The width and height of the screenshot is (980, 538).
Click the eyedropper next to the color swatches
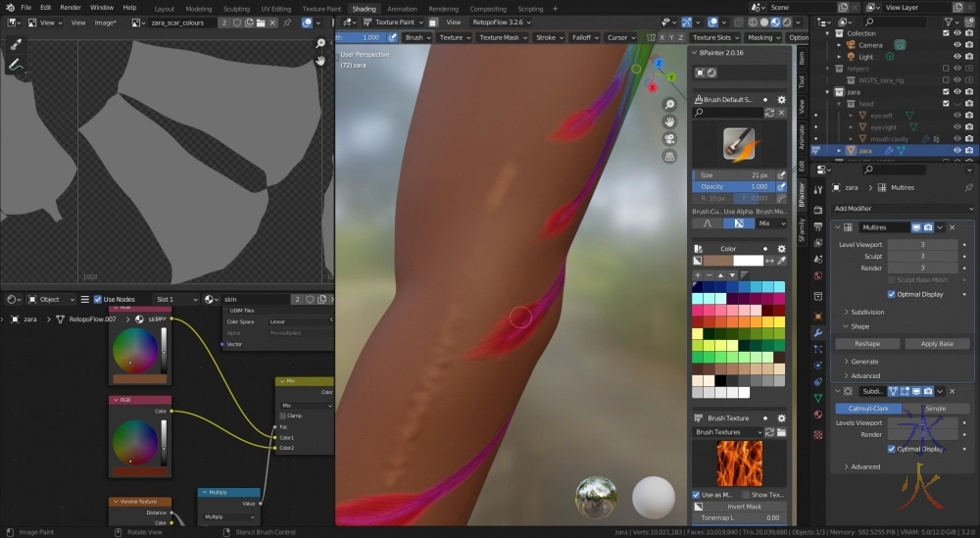(x=781, y=261)
